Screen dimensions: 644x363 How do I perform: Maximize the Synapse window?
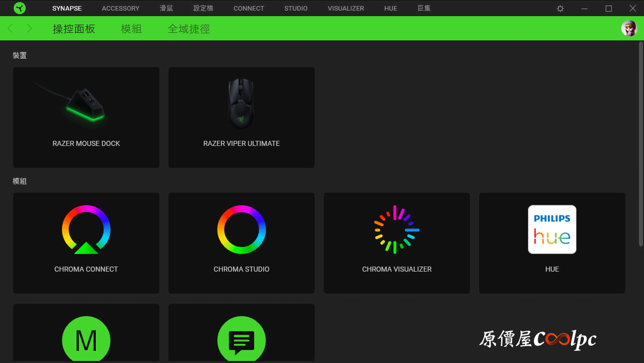pyautogui.click(x=609, y=9)
